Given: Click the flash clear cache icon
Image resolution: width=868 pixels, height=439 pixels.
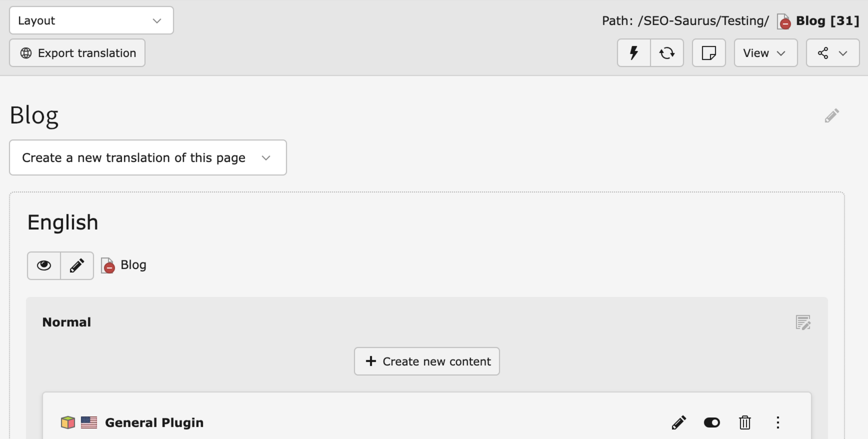Looking at the screenshot, I should [634, 53].
